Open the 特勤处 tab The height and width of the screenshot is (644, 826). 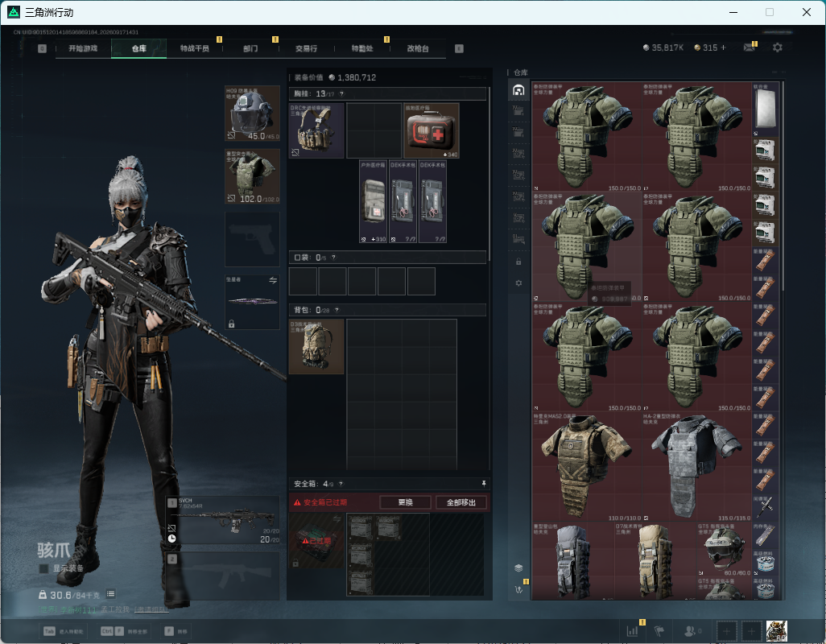click(x=362, y=48)
